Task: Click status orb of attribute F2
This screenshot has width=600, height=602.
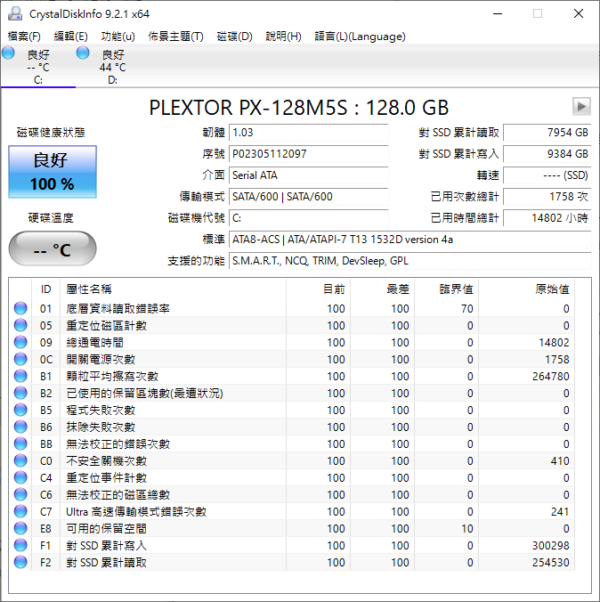Action: tap(20, 562)
